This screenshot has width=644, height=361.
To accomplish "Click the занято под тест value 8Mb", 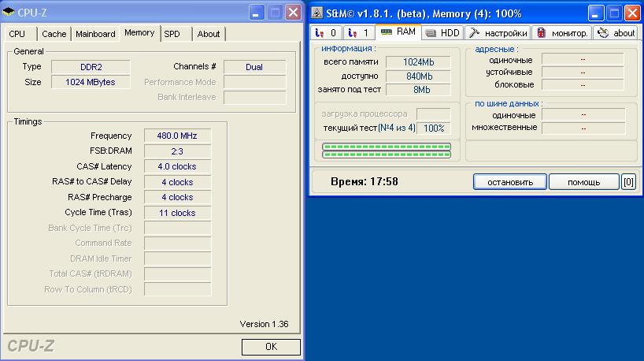I will click(x=418, y=90).
